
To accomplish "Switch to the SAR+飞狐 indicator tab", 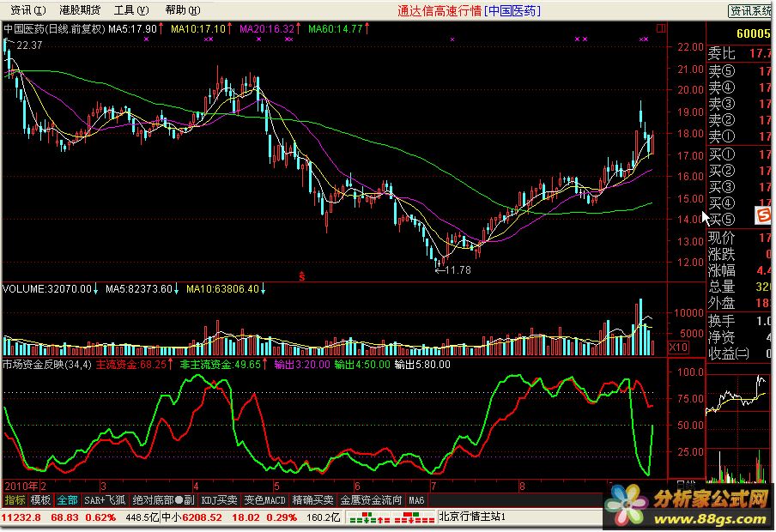I will (x=105, y=500).
